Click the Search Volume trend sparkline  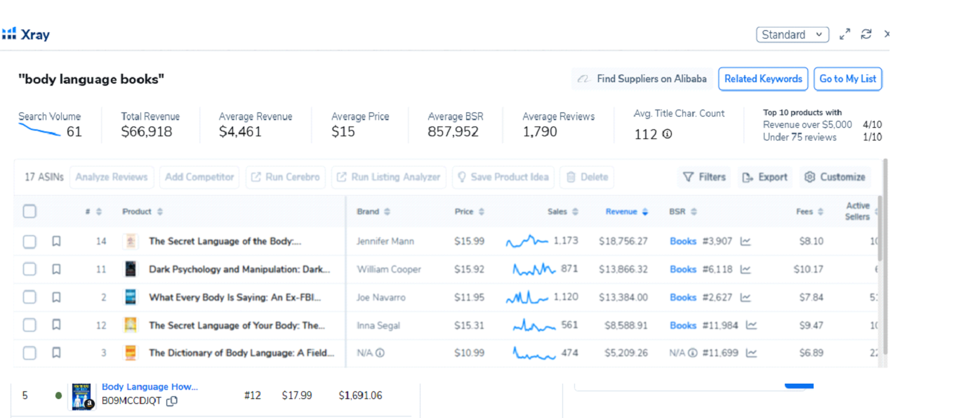click(39, 130)
